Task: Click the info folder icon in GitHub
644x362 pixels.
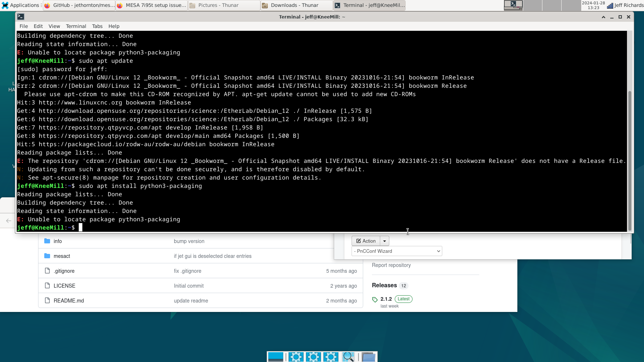Action: tap(47, 241)
